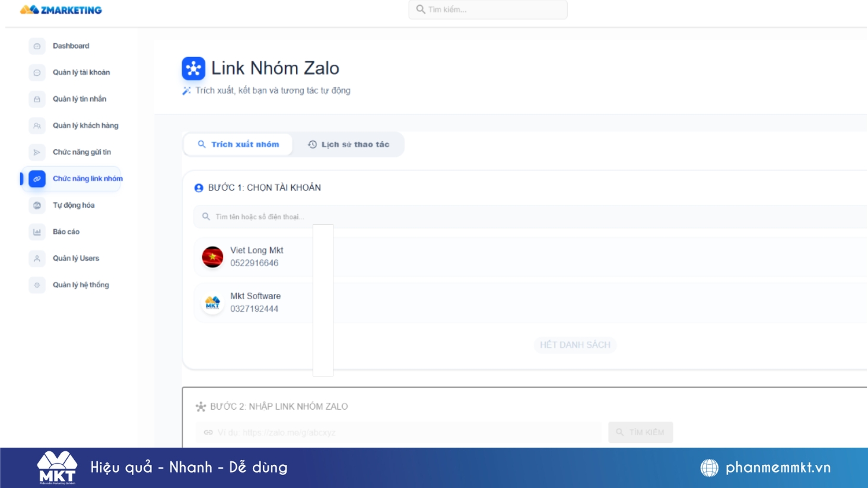Image resolution: width=868 pixels, height=488 pixels.
Task: Click the Chức năng link nhóm link icon
Action: (x=37, y=179)
